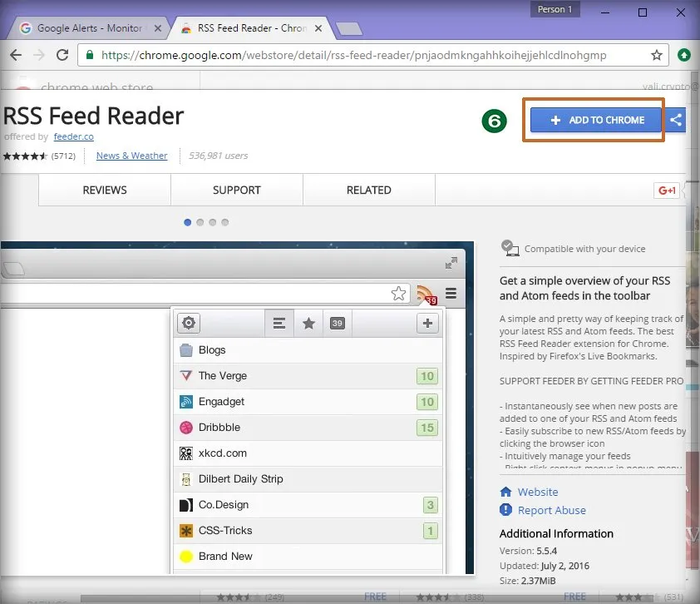Click the Dribbble unread count 15
This screenshot has height=604, width=700.
pyautogui.click(x=427, y=428)
